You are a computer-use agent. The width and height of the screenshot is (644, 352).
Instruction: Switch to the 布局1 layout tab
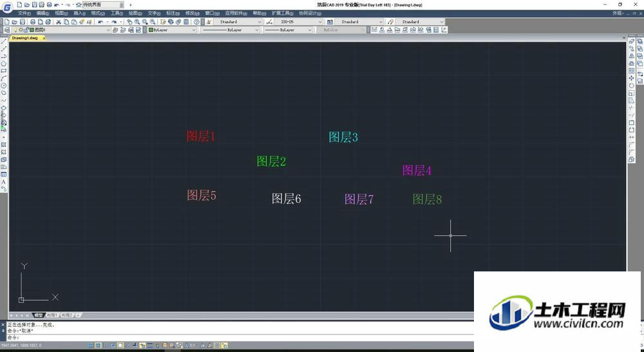click(52, 315)
